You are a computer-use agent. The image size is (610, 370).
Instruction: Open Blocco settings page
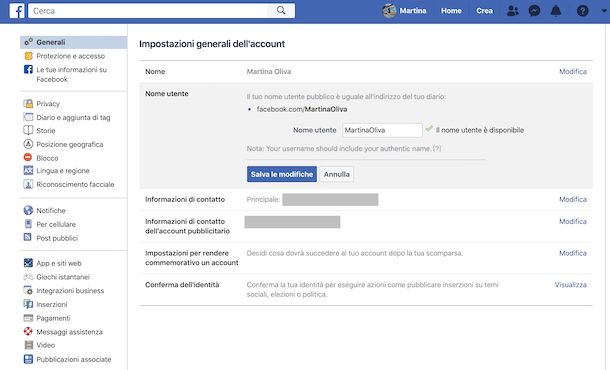(47, 158)
